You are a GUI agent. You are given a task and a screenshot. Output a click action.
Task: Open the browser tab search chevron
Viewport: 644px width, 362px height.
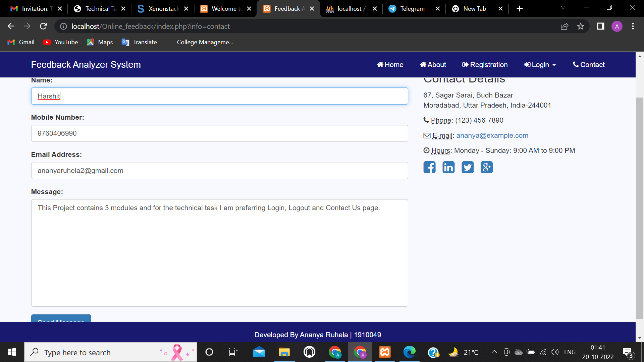[563, 7]
